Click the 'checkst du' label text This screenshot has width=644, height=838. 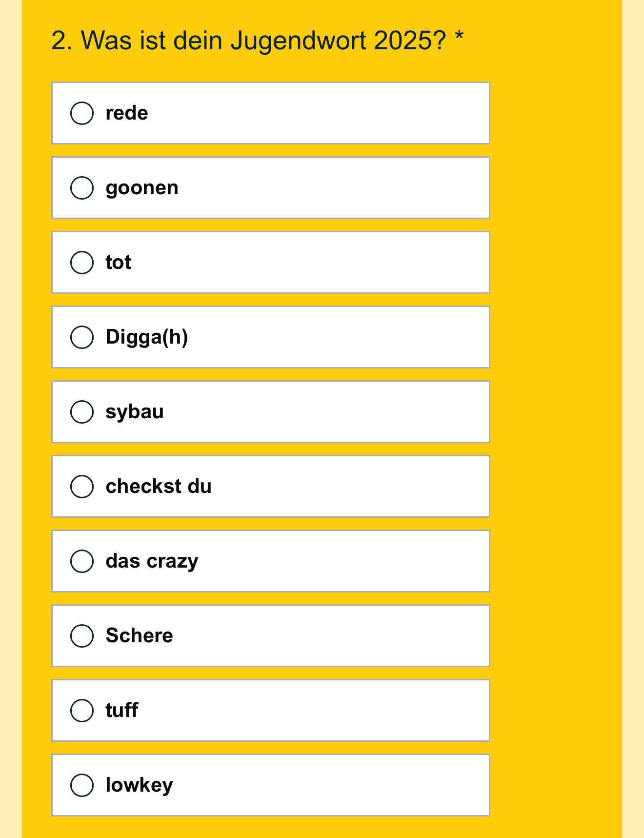pyautogui.click(x=159, y=487)
